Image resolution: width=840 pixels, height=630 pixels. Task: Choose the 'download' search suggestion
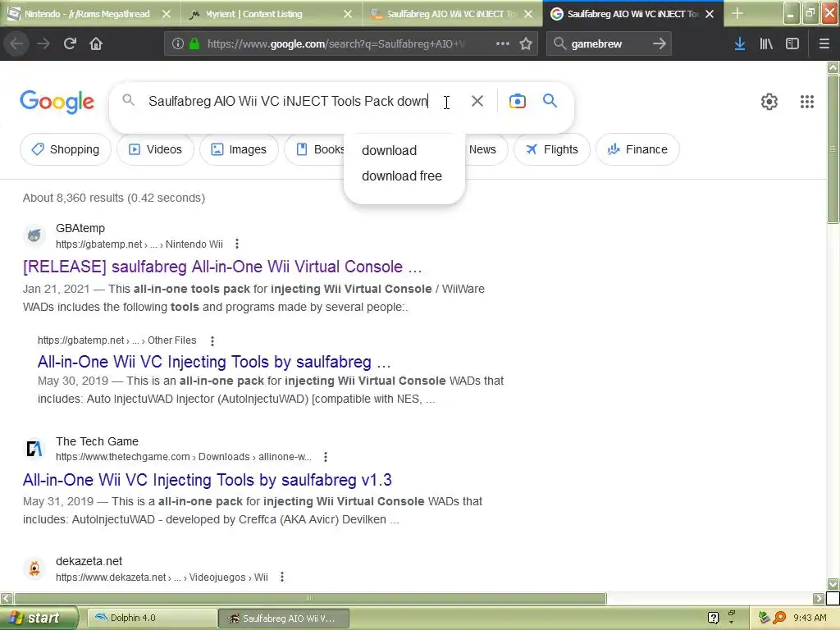click(389, 151)
